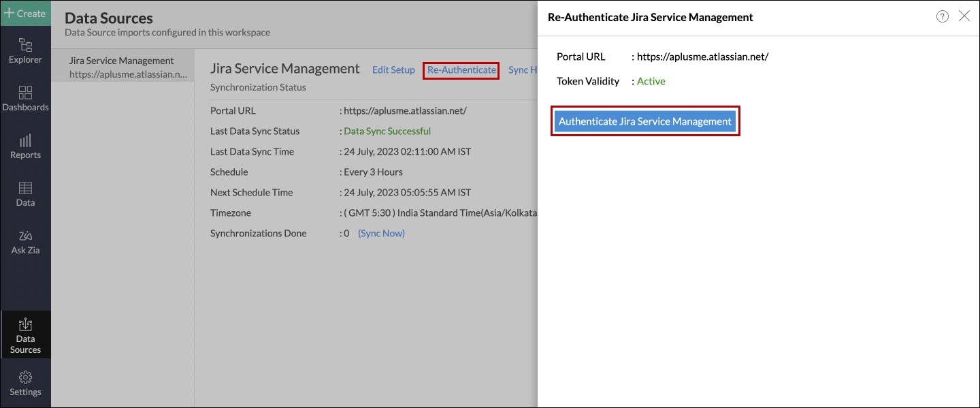Select Jira Service Management in data source list
The image size is (980, 408).
[x=122, y=67]
